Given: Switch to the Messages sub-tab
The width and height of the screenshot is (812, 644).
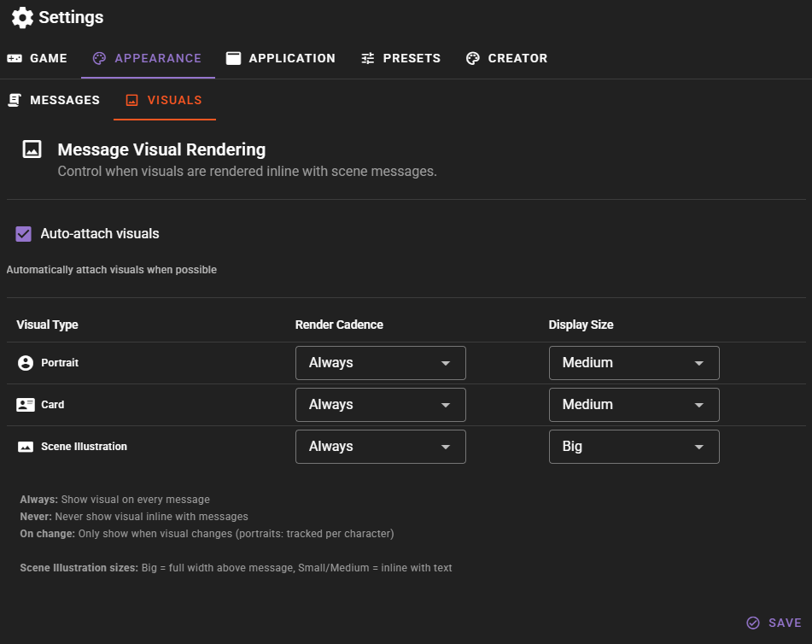Looking at the screenshot, I should 55,100.
